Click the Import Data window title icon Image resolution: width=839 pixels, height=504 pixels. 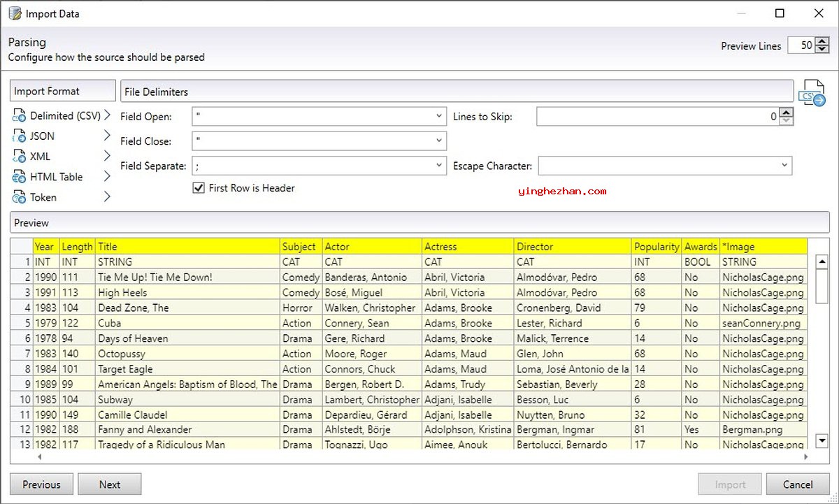15,13
